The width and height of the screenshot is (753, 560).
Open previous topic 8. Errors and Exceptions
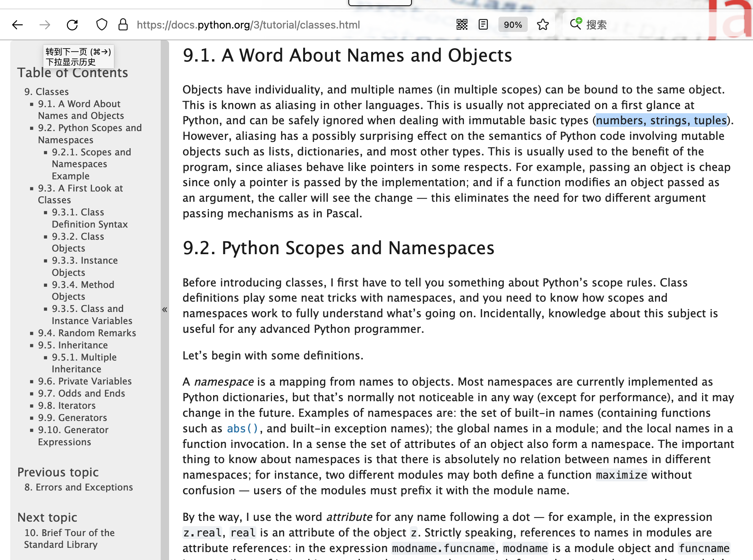(79, 487)
